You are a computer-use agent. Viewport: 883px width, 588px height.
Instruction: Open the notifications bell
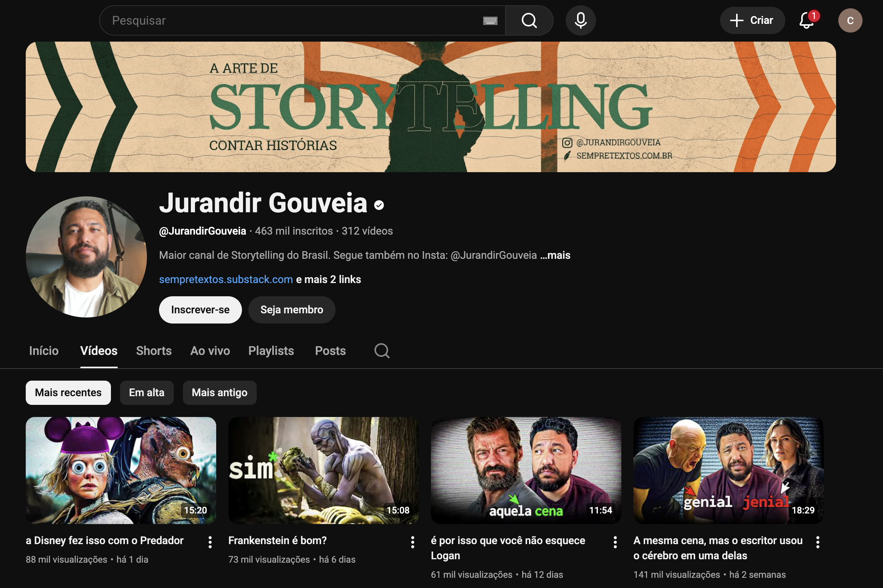[807, 20]
